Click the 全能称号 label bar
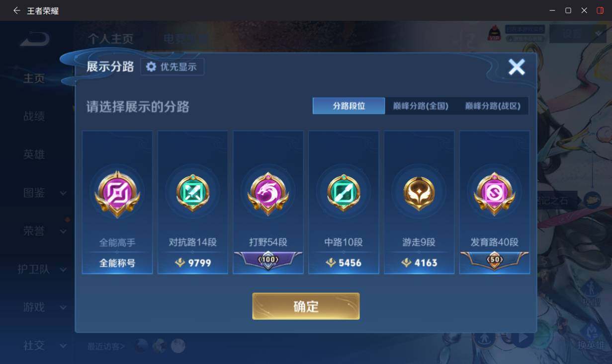The width and height of the screenshot is (612, 364). (117, 263)
